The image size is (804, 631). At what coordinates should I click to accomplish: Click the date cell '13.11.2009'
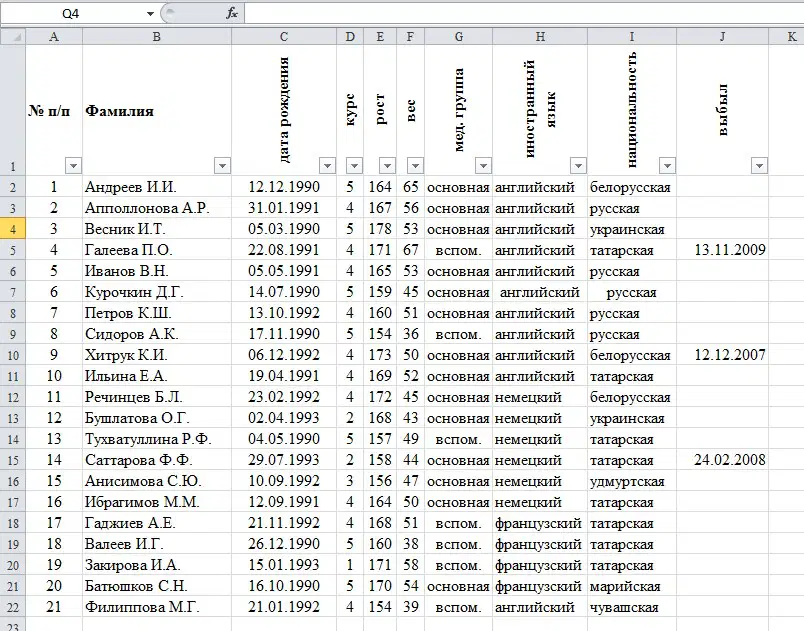(722, 250)
